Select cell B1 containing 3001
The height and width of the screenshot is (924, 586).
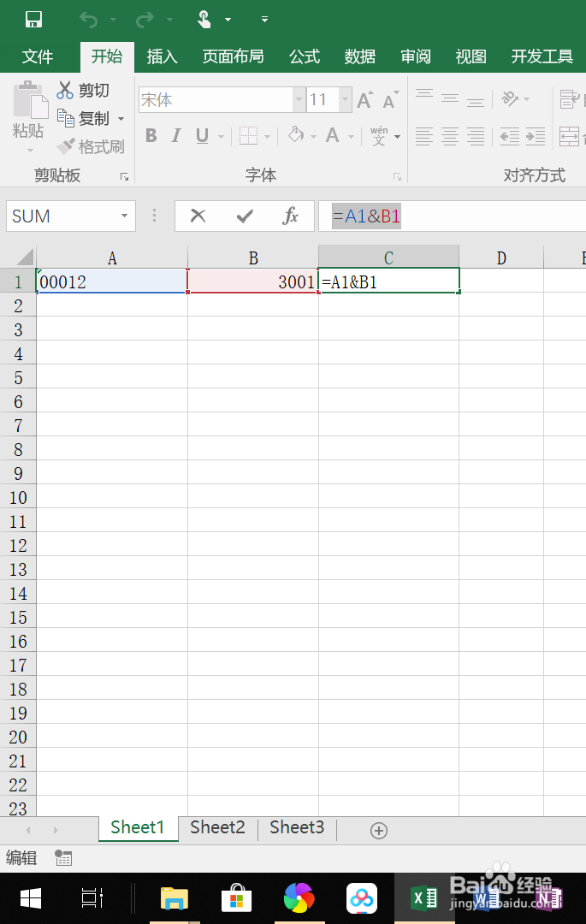click(x=253, y=281)
